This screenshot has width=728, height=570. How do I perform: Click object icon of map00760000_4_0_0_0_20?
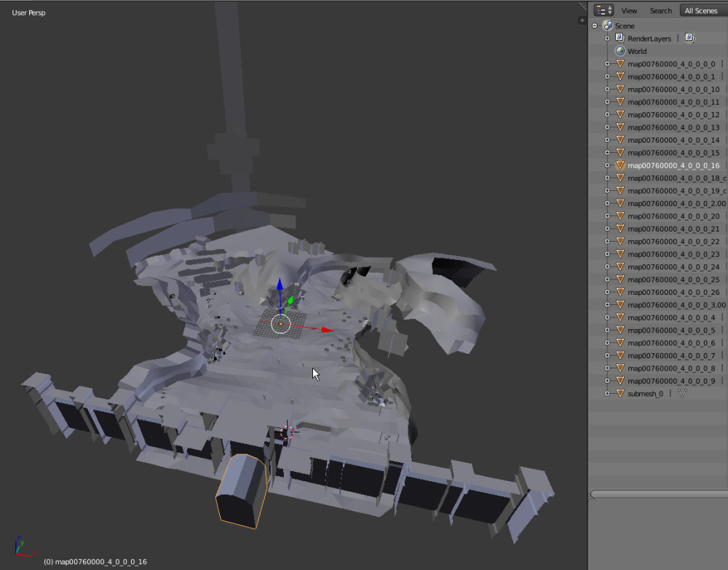pos(620,215)
